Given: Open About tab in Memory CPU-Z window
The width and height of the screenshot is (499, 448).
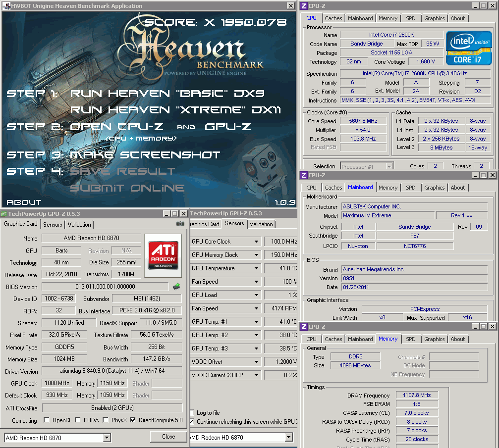Looking at the screenshot, I should pos(458,339).
